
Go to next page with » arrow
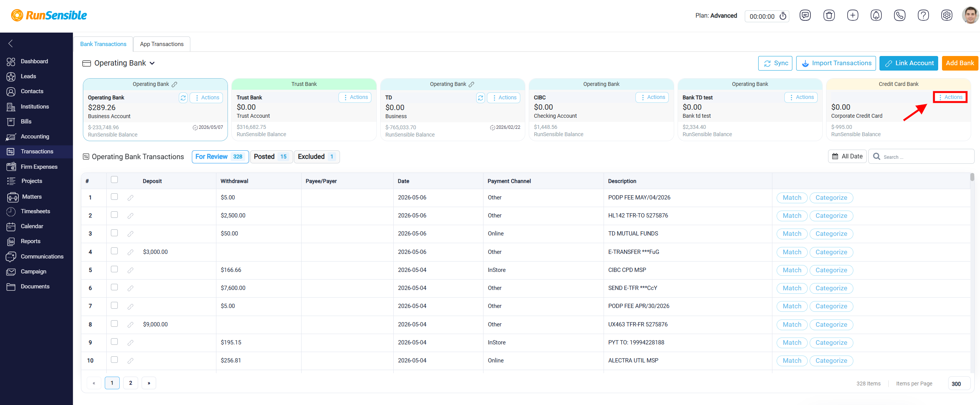[x=149, y=383]
